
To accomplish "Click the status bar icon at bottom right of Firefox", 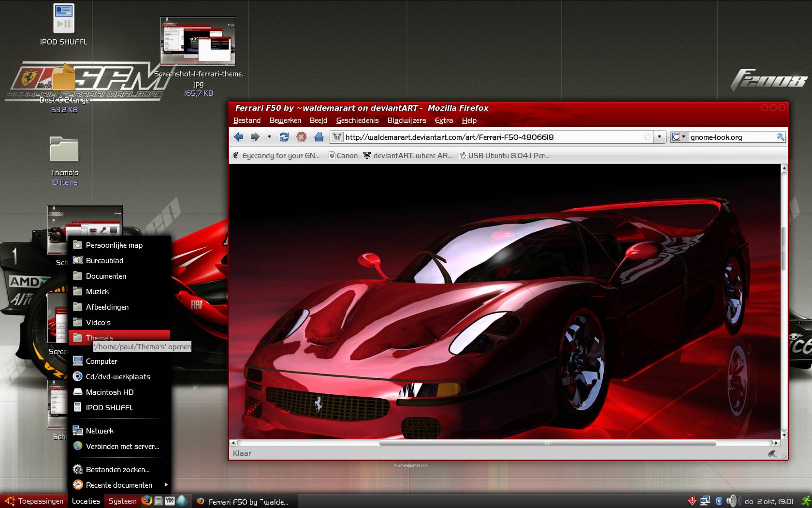I will 772,453.
